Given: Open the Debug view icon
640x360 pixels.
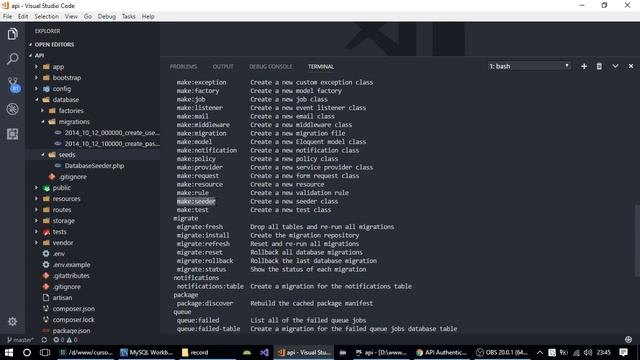Looking at the screenshot, I should click(12, 109).
